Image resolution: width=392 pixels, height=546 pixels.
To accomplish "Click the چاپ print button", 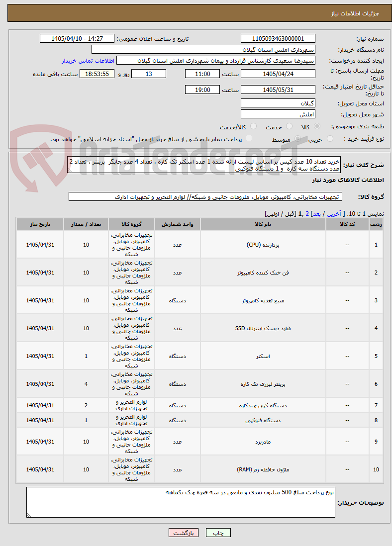I will (x=218, y=533).
